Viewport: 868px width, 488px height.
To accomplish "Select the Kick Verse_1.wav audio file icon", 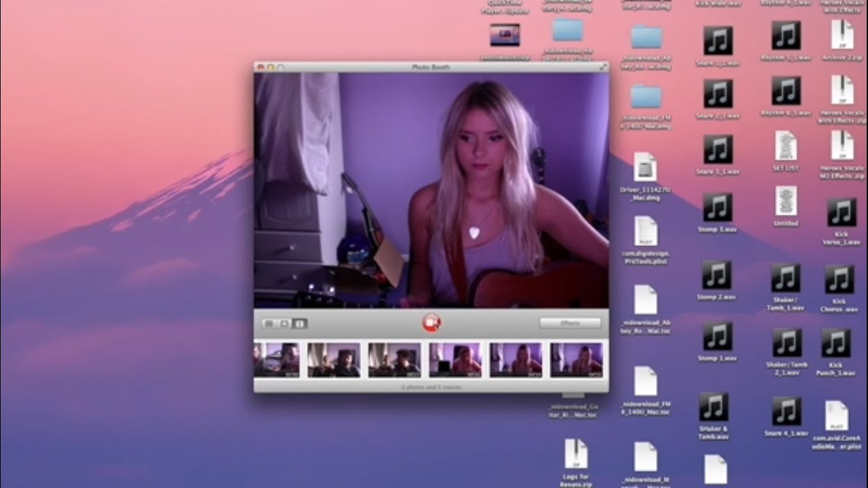I will [842, 212].
